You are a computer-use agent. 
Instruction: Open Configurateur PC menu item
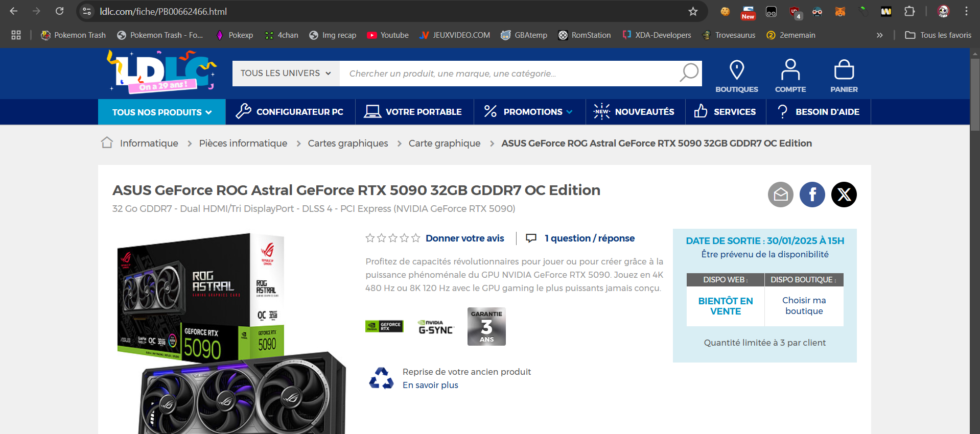click(290, 111)
